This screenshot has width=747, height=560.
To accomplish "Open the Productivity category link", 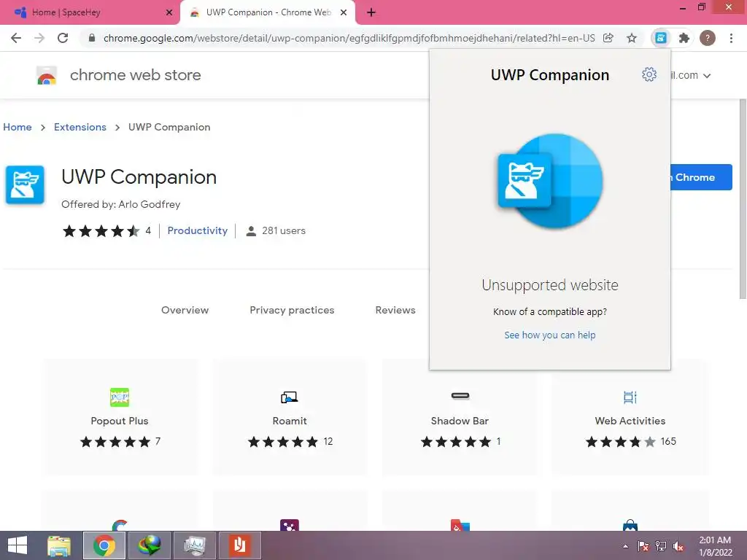I will pyautogui.click(x=197, y=230).
